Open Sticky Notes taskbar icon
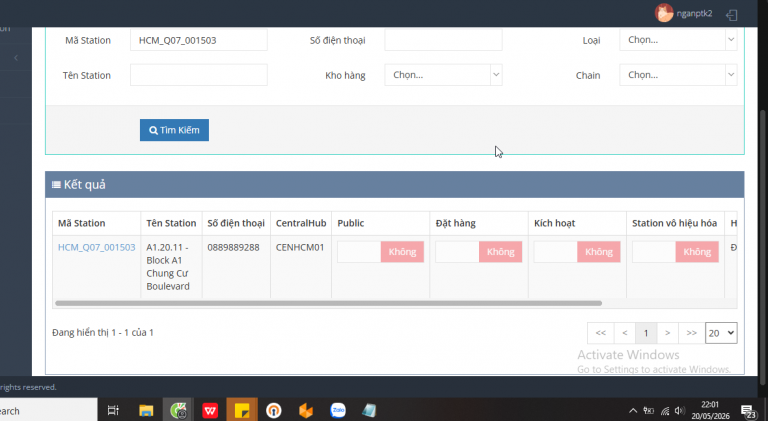Screen dimensions: 768x421 point(242,410)
